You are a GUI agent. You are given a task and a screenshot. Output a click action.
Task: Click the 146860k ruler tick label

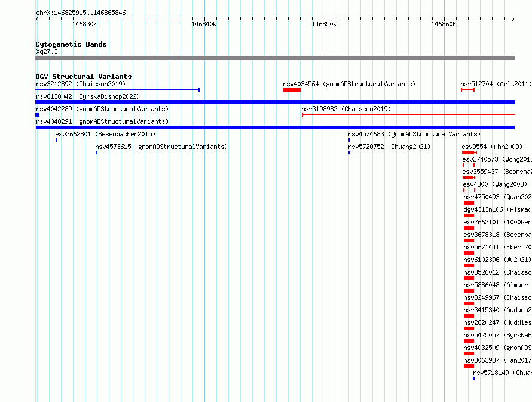point(444,24)
